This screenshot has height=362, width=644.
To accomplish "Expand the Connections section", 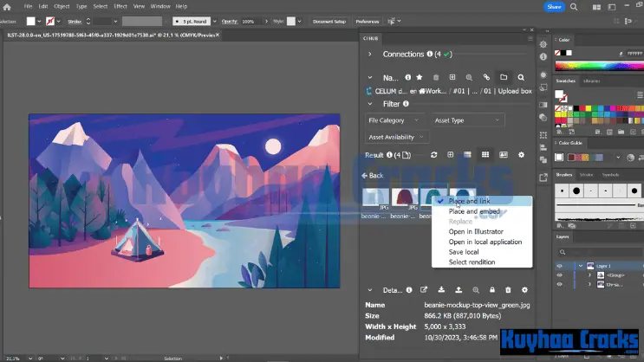I will click(370, 54).
